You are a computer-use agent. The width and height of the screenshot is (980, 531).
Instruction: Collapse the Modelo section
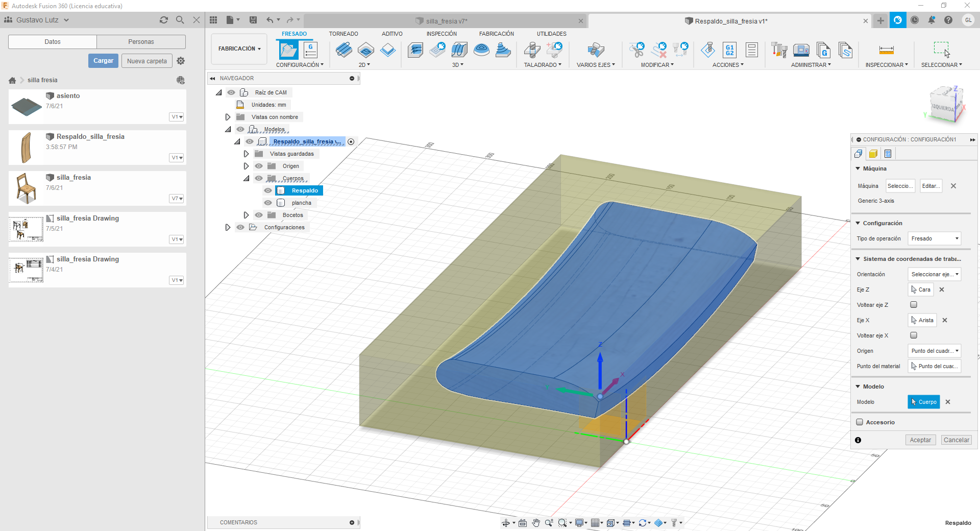coord(858,387)
